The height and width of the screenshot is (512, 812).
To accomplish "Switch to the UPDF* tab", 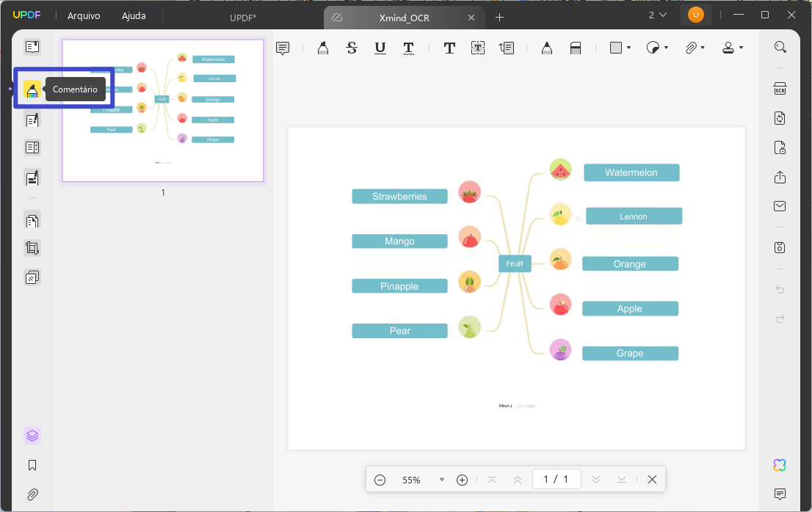I will [243, 18].
